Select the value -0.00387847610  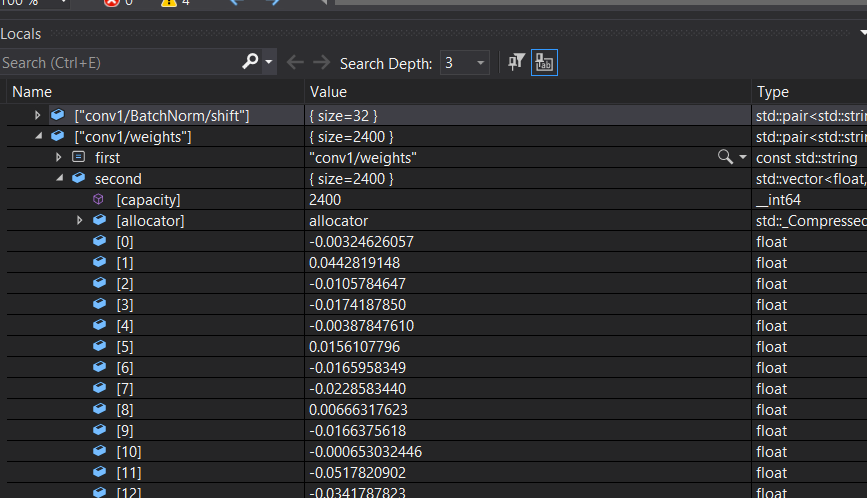361,326
